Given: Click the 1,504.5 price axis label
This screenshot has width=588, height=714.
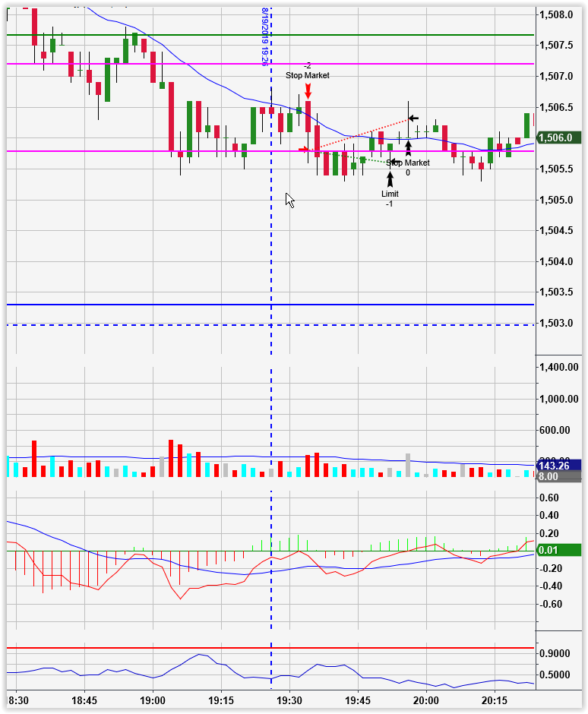Looking at the screenshot, I should pos(556,230).
